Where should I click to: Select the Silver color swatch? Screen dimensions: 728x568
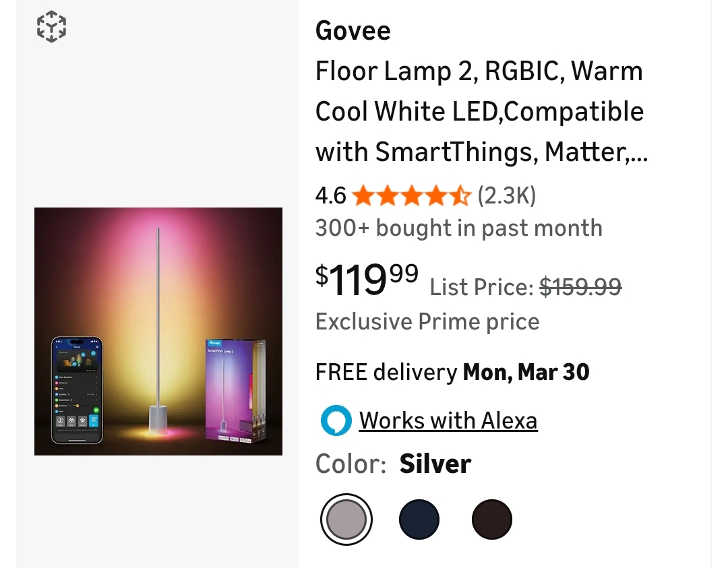[x=346, y=519]
